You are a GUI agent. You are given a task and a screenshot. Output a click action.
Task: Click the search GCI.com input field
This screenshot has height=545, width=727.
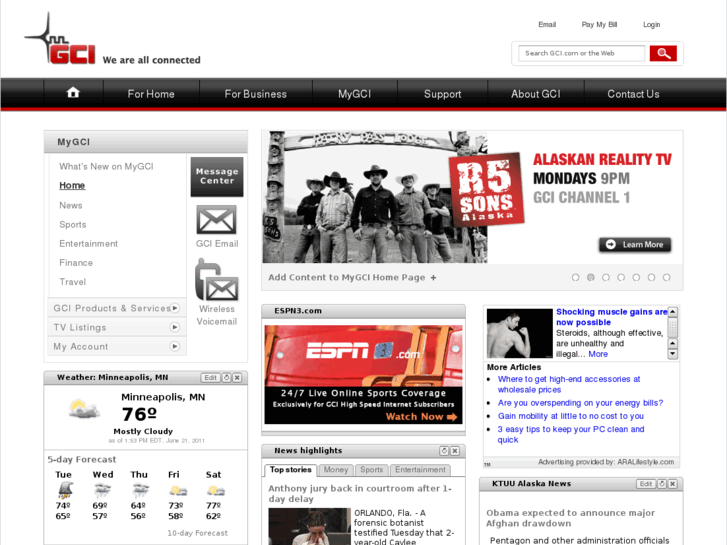[x=581, y=53]
